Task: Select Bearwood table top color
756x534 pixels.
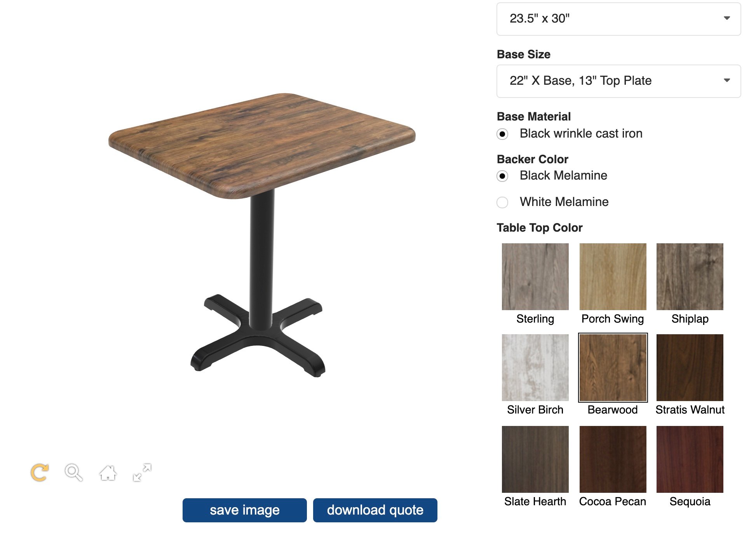Action: pyautogui.click(x=612, y=368)
